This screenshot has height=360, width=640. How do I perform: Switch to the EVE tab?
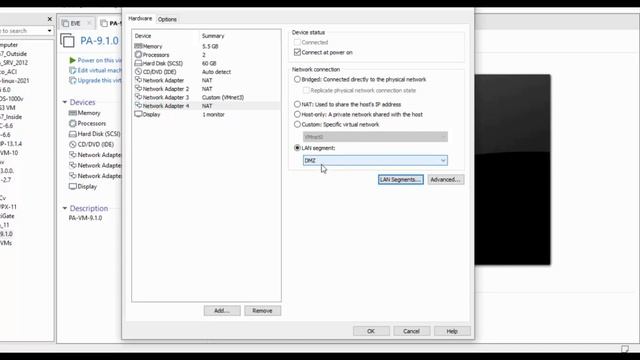76,23
